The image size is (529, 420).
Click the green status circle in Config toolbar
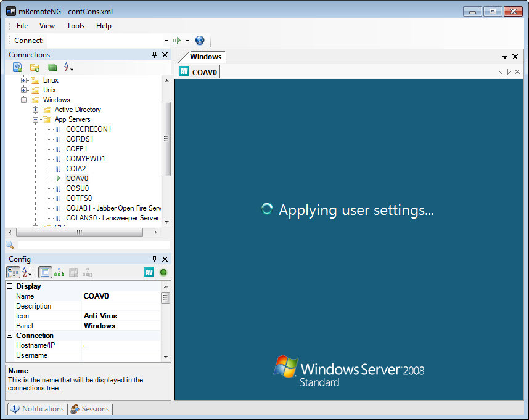[163, 272]
